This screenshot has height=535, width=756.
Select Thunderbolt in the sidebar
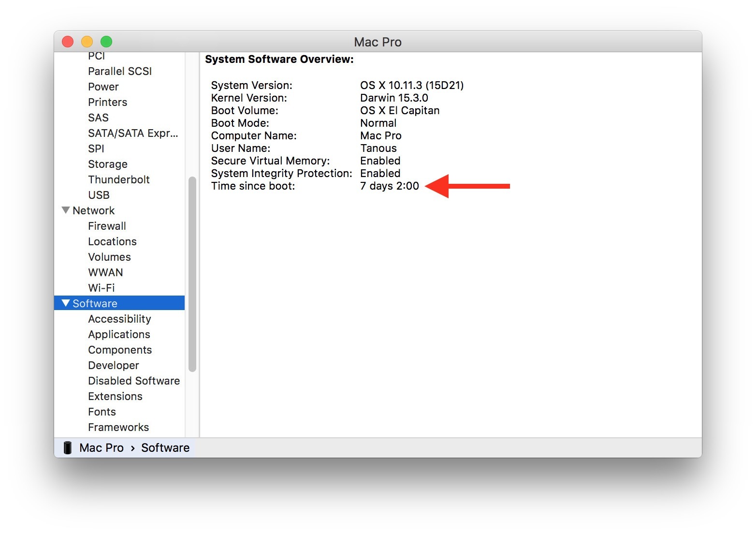pyautogui.click(x=119, y=179)
